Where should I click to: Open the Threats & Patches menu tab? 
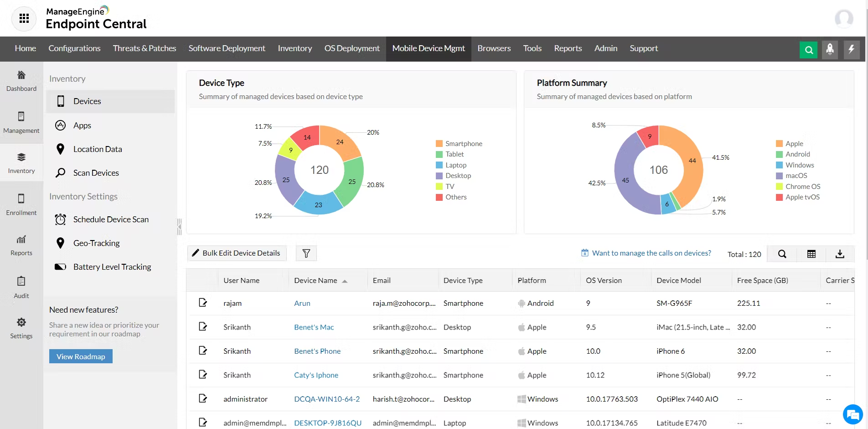tap(145, 48)
